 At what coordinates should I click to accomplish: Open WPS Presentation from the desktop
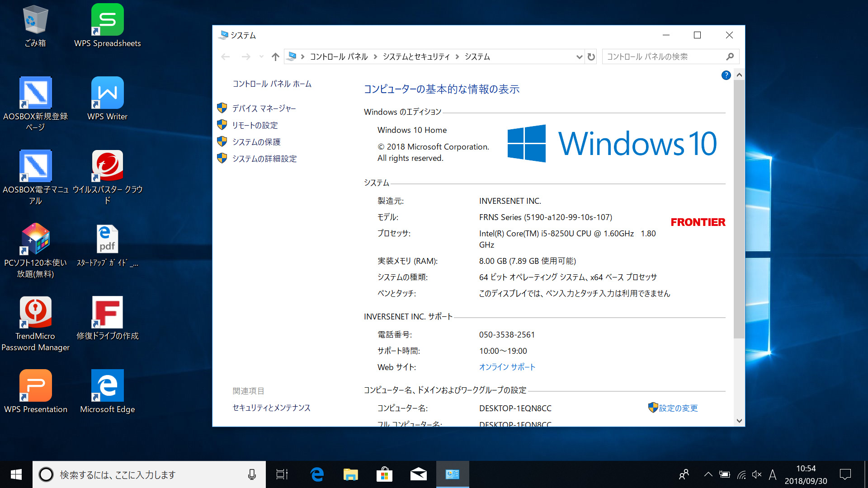click(36, 385)
